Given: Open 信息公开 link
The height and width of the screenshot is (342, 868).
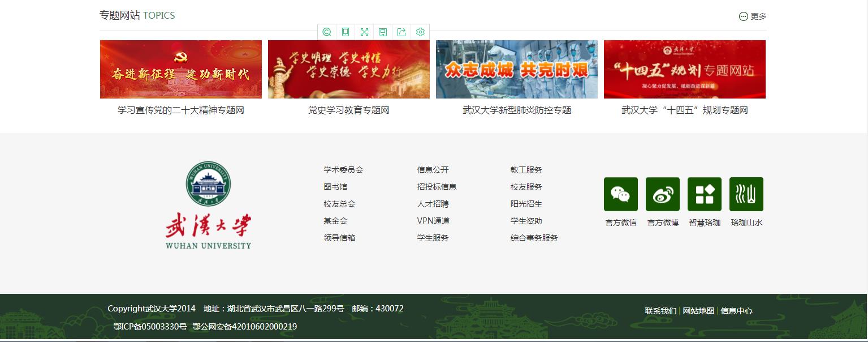Looking at the screenshot, I should 433,170.
